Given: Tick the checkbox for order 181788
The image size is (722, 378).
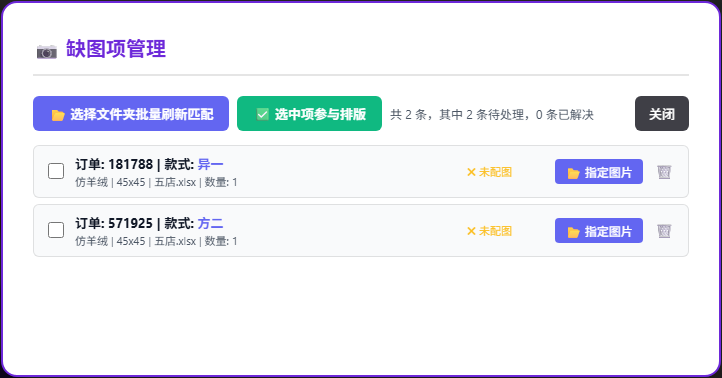Looking at the screenshot, I should 56,171.
